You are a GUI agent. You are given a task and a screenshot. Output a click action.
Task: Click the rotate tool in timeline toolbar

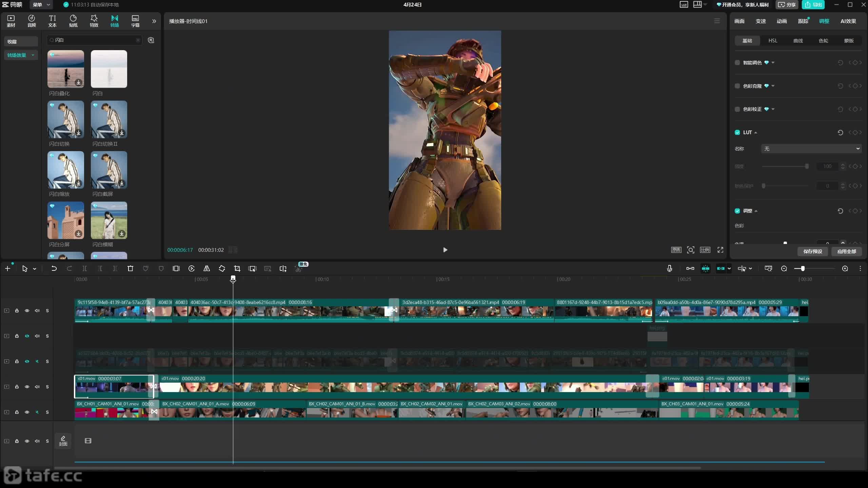pos(222,268)
